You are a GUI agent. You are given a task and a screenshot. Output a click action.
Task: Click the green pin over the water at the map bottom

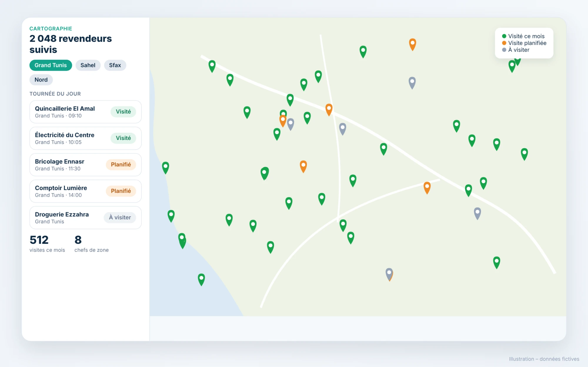(x=201, y=279)
